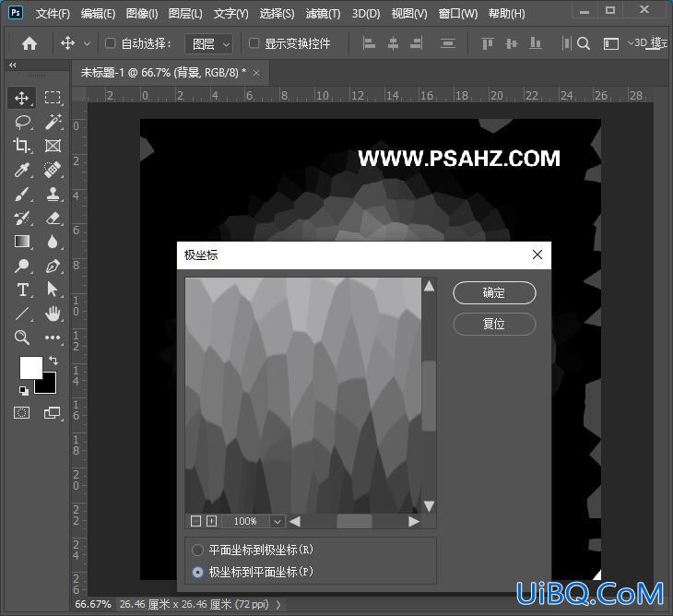The width and height of the screenshot is (673, 616).
Task: Enable the 自动选择 checkbox
Action: 111,43
